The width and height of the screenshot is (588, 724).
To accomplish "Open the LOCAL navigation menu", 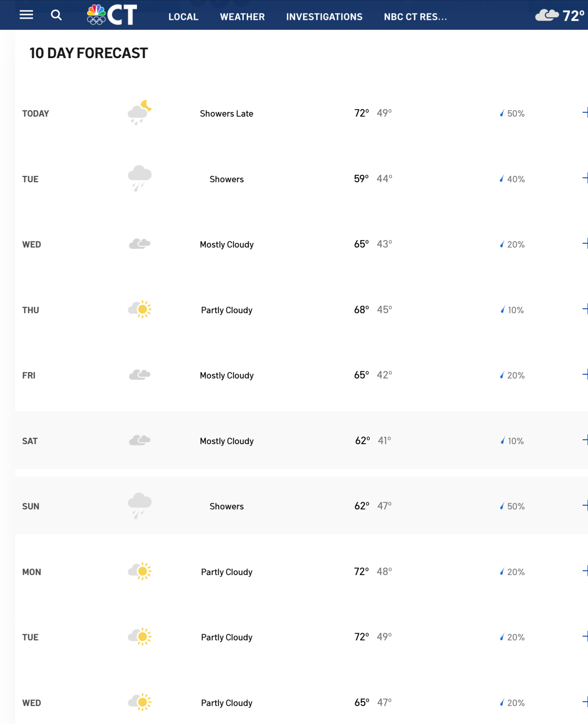I will 183,17.
